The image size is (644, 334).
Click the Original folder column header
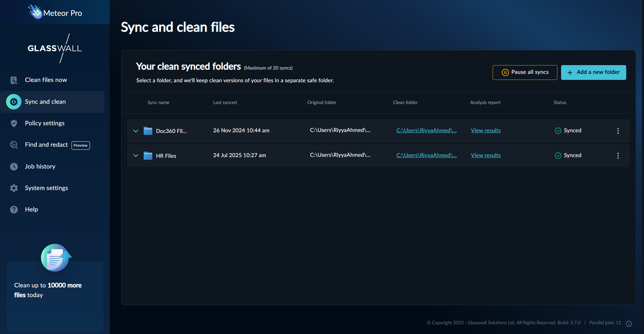click(x=322, y=102)
